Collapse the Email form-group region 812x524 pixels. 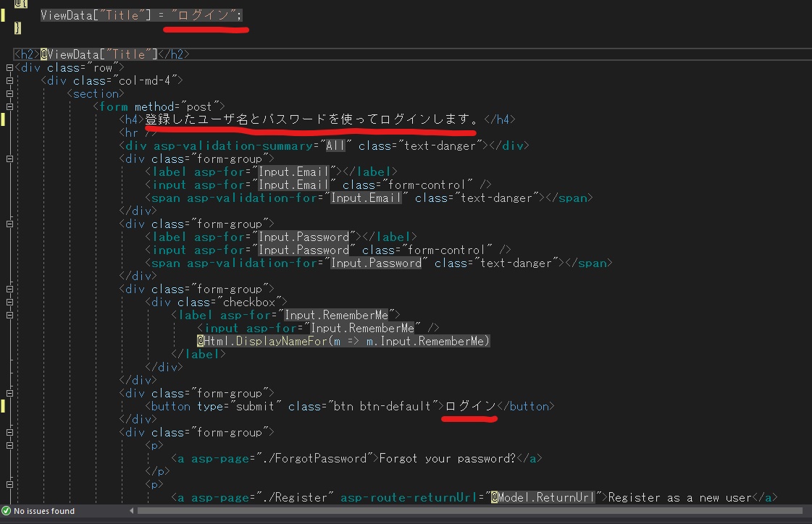tap(9, 159)
